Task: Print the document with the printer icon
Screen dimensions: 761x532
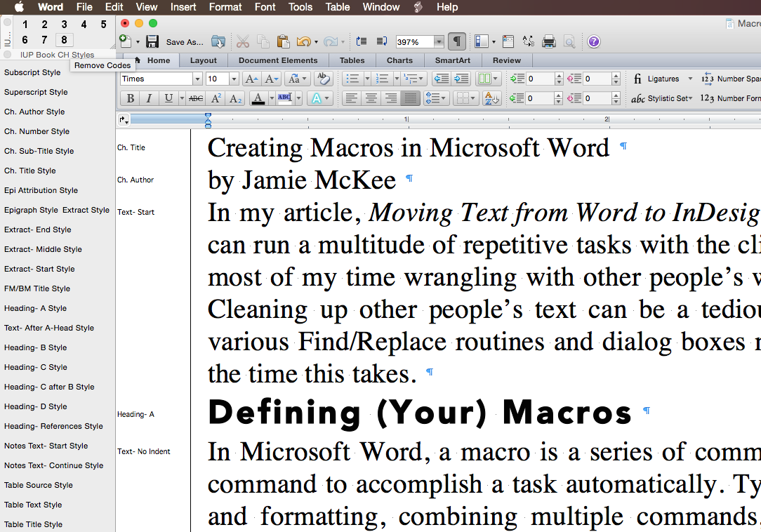Action: (x=549, y=41)
